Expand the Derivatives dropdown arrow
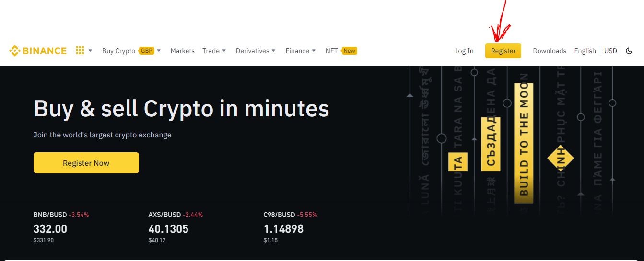644x261 pixels. point(273,51)
